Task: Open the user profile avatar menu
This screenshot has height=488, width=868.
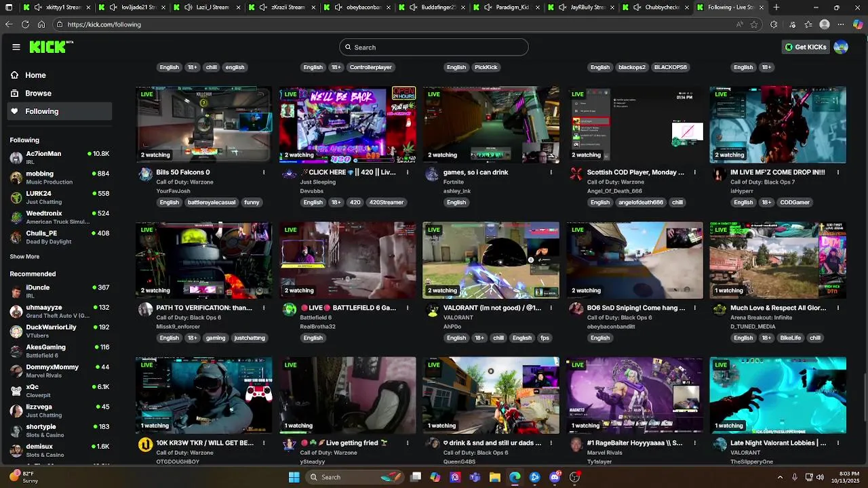Action: tap(841, 47)
